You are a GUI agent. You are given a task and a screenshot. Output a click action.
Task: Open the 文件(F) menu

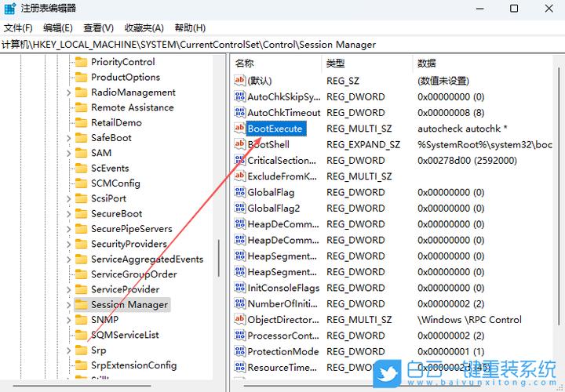[x=18, y=28]
